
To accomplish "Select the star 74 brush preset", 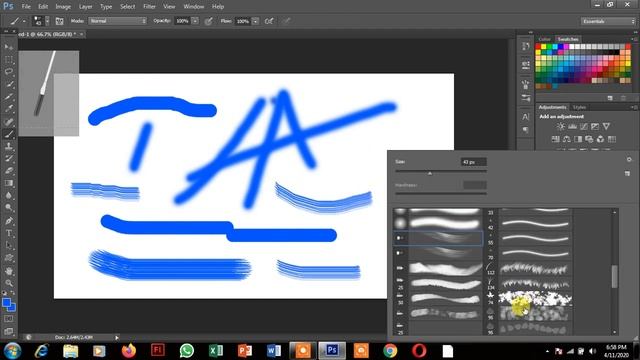I will pos(529,298).
